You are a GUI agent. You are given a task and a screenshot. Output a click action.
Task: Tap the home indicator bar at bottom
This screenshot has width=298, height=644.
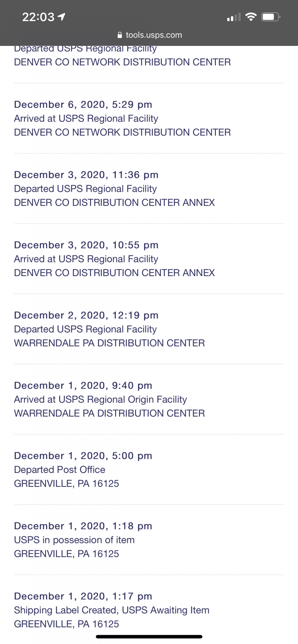(x=149, y=637)
